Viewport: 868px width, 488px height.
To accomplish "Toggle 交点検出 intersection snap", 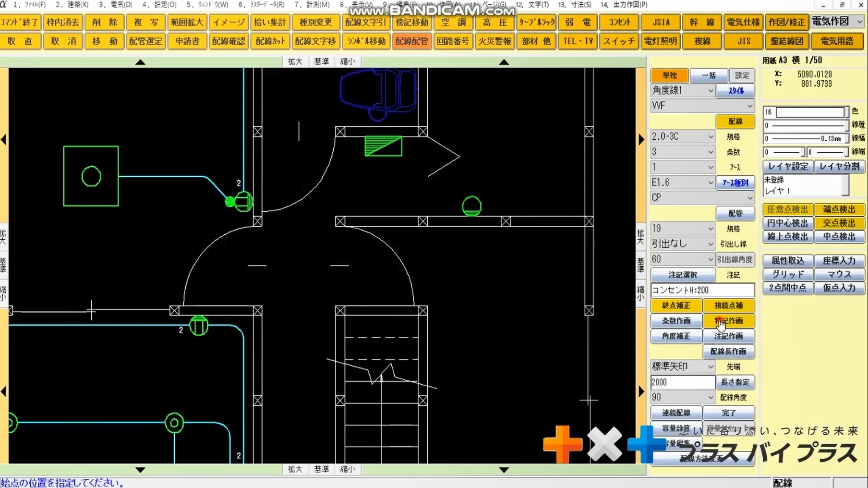I will click(x=839, y=223).
